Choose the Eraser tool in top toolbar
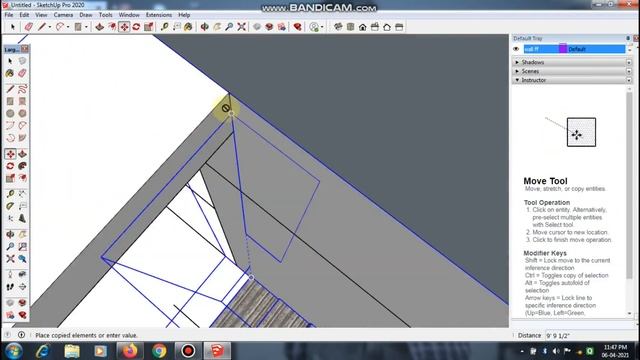 (x=28, y=27)
